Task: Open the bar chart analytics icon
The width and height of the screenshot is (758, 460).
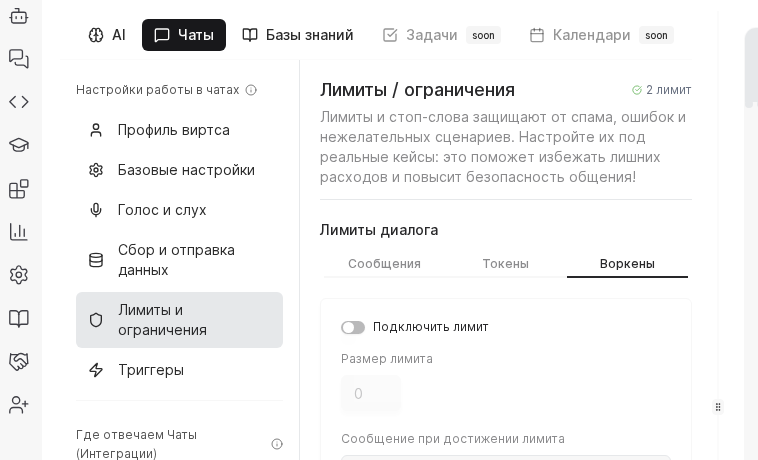Action: point(18,232)
